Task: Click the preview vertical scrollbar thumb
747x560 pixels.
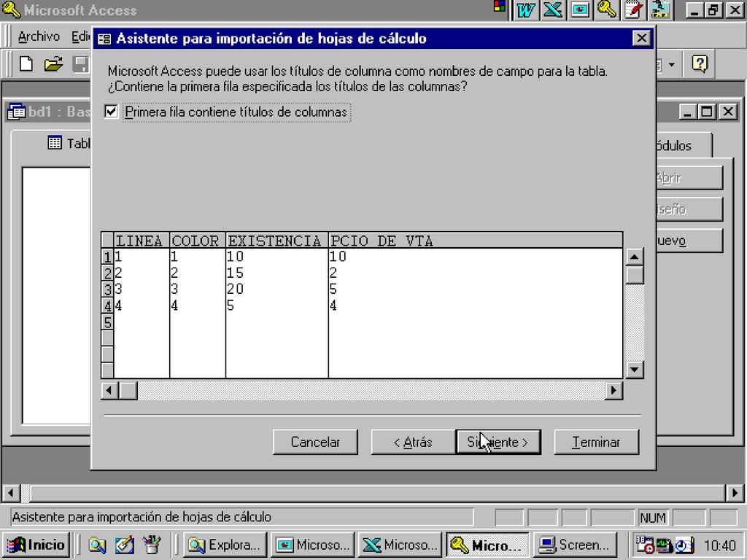Action: tap(635, 275)
